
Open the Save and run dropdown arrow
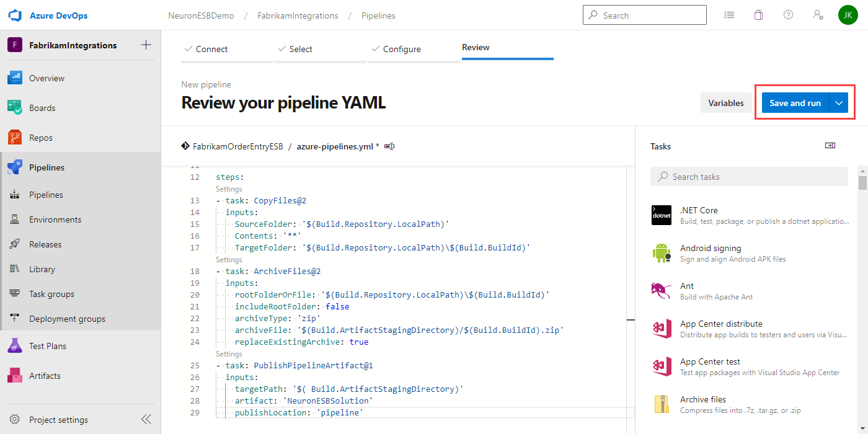(x=839, y=103)
